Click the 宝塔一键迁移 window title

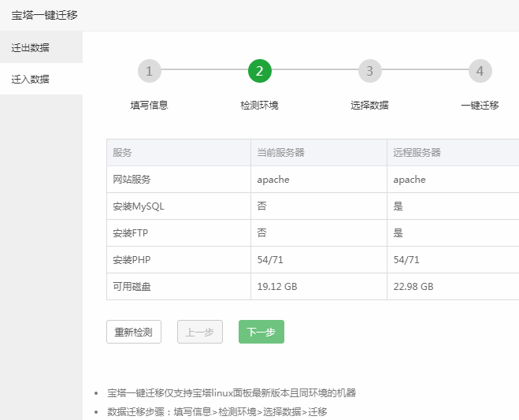(44, 15)
